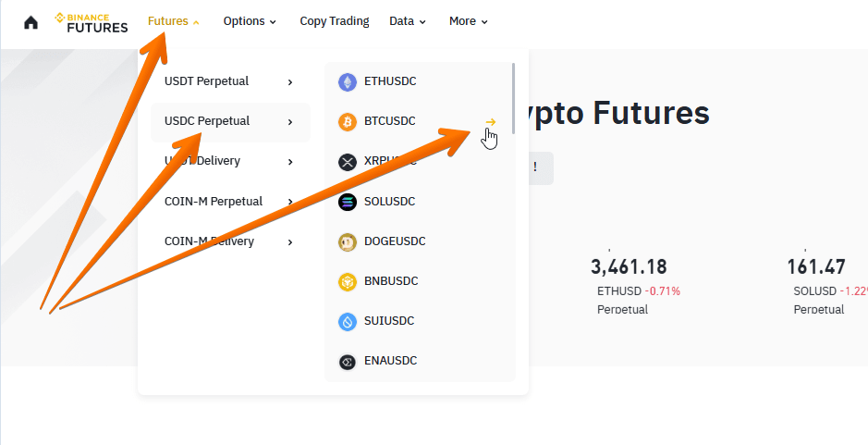The width and height of the screenshot is (868, 445).
Task: Click the Binance Futures logo
Action: [91, 22]
